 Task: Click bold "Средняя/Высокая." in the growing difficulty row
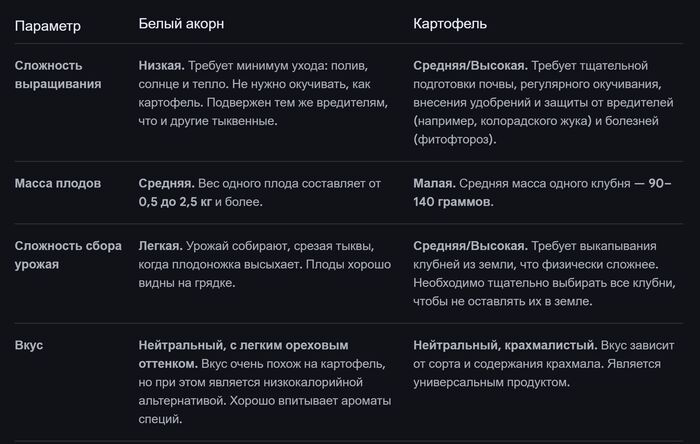coord(470,66)
